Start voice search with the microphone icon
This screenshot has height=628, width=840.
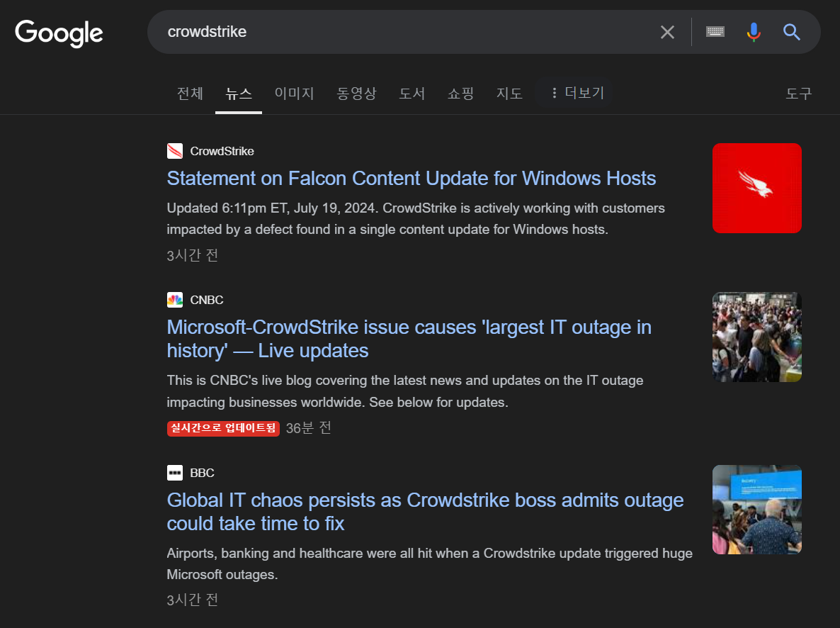click(x=753, y=32)
